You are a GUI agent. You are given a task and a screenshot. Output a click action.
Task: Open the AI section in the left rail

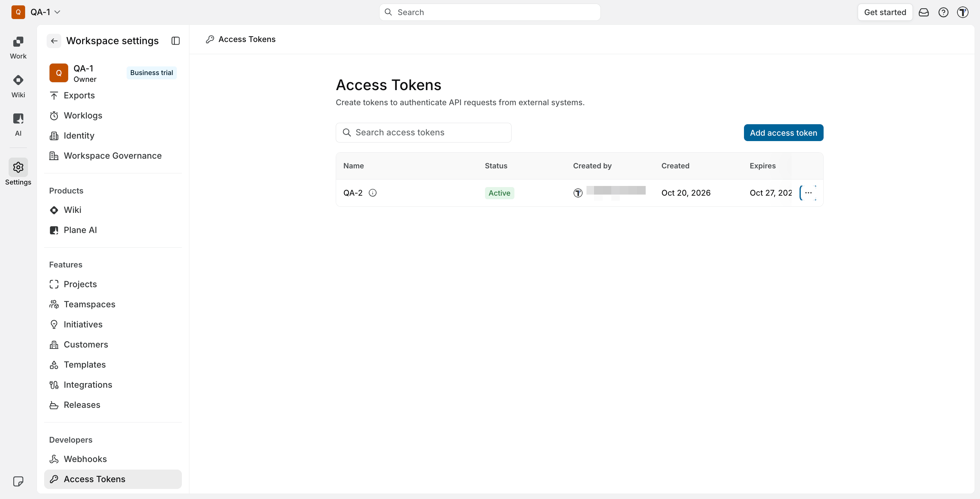coord(18,125)
